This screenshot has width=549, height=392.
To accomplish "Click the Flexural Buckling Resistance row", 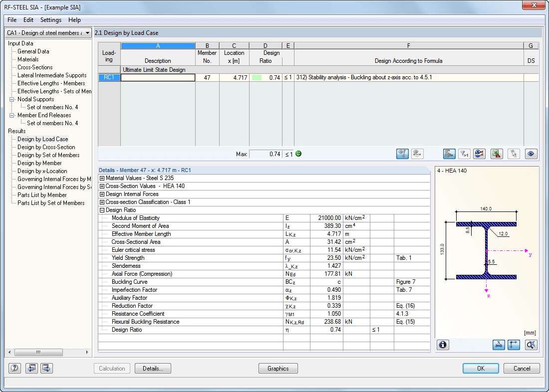I will [264, 322].
